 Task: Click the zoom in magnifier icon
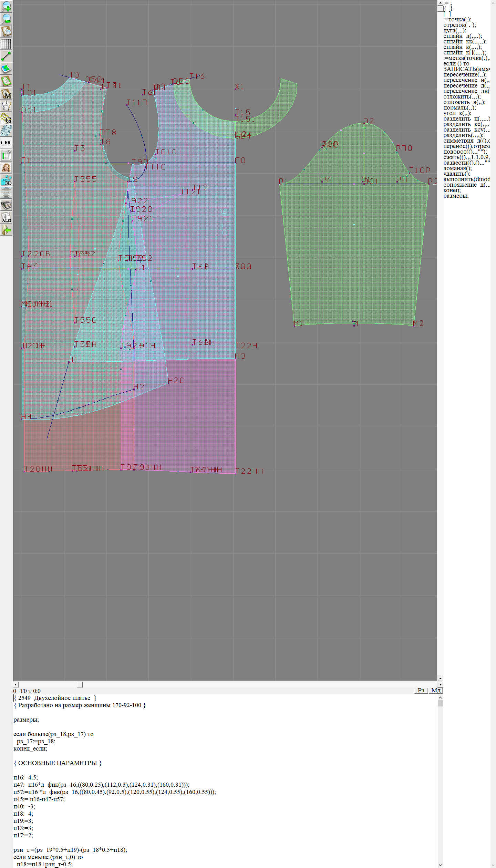6,6
